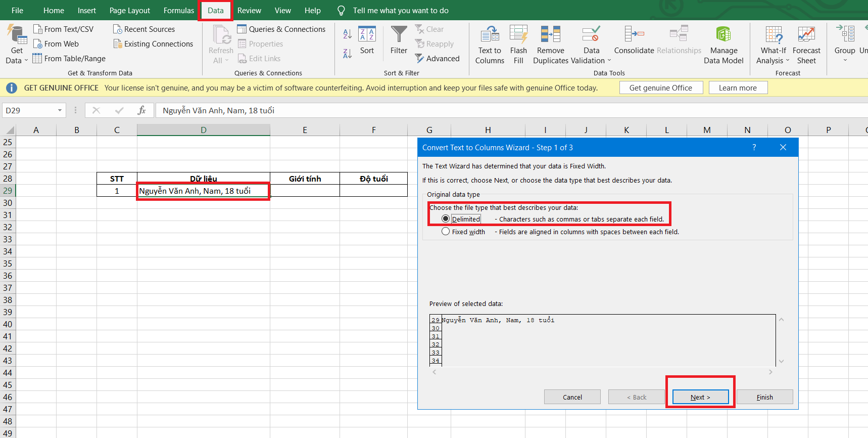Viewport: 868px width, 438px height.
Task: Open Manage Data Model
Action: point(724,45)
